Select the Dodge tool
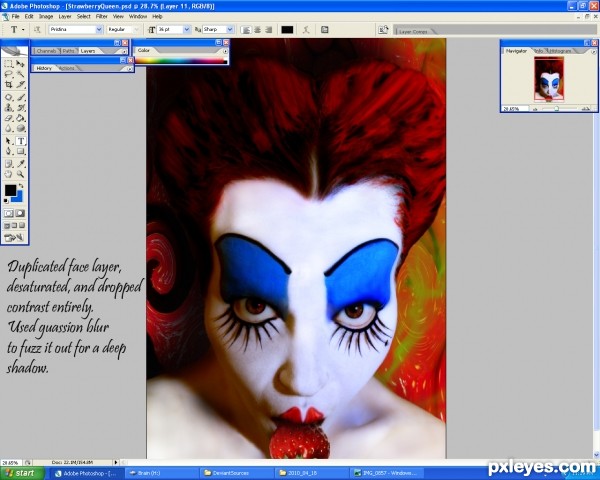600x480 pixels. (x=21, y=129)
